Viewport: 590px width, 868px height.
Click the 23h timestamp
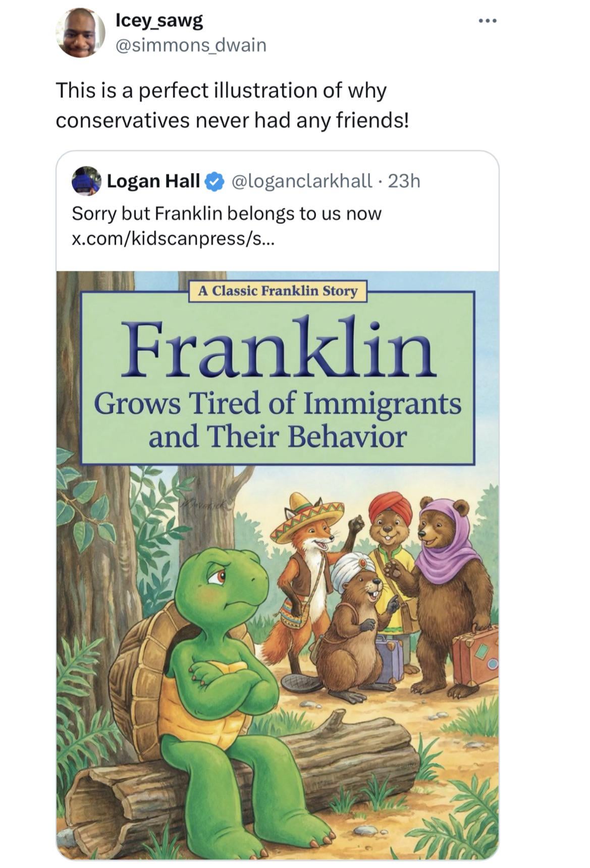(404, 181)
